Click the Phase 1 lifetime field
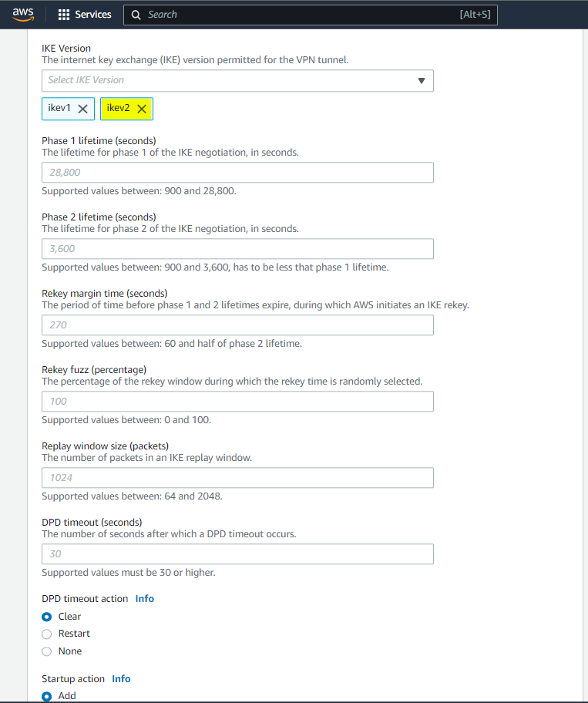588x703 pixels. tap(237, 173)
